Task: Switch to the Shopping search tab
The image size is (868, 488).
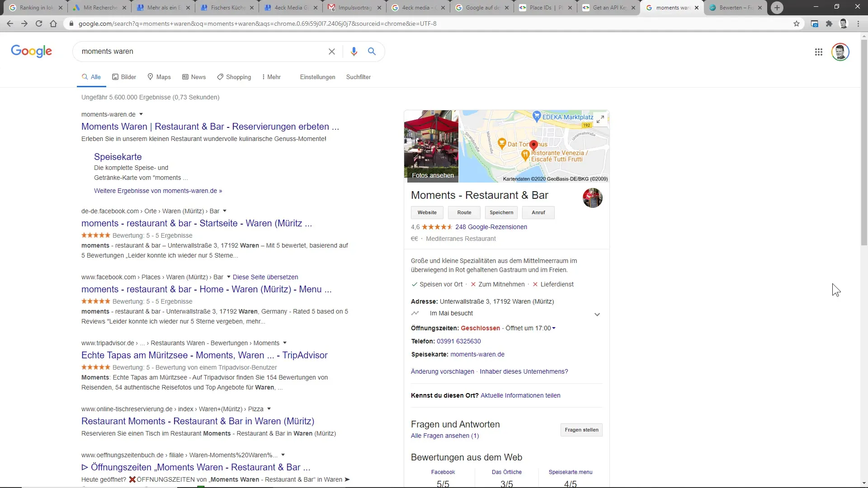Action: pyautogui.click(x=234, y=77)
